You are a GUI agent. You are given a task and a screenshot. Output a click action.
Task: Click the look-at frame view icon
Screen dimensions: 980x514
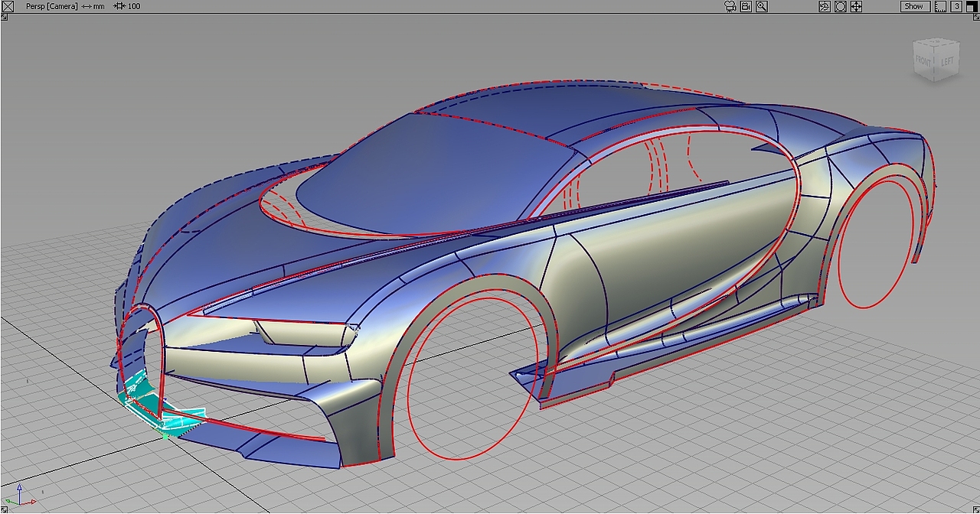[841, 6]
